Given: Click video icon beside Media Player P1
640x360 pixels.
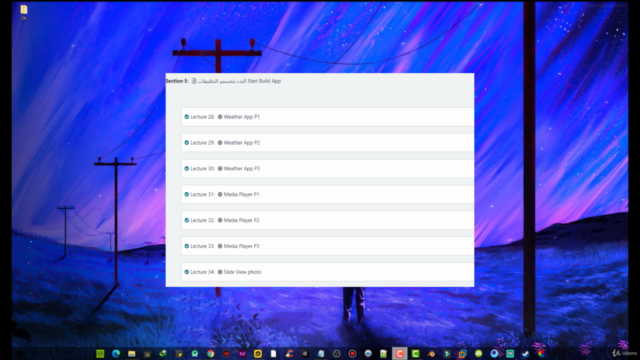Looking at the screenshot, I should [x=220, y=194].
